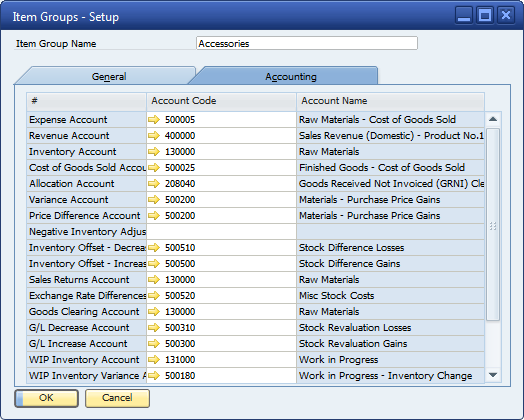
Task: Click 'Sales Revenue (Domestic)' account name
Action: tap(391, 136)
